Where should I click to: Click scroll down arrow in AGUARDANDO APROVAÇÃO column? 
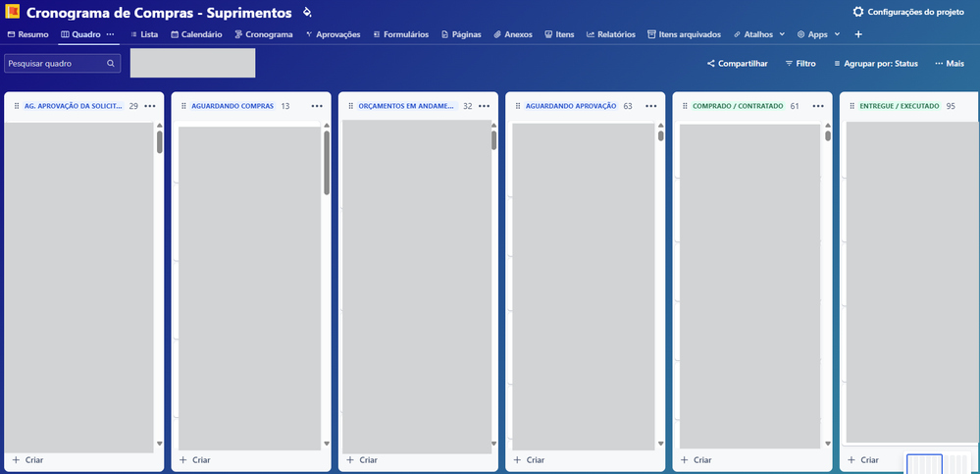[x=661, y=444]
